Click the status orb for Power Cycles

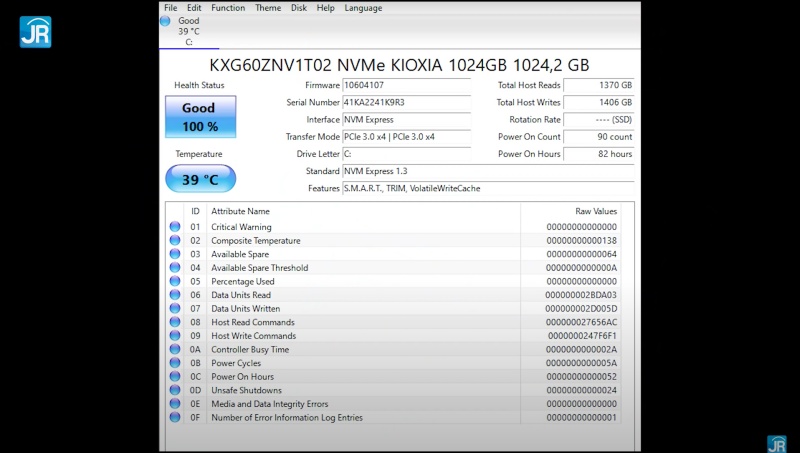175,363
